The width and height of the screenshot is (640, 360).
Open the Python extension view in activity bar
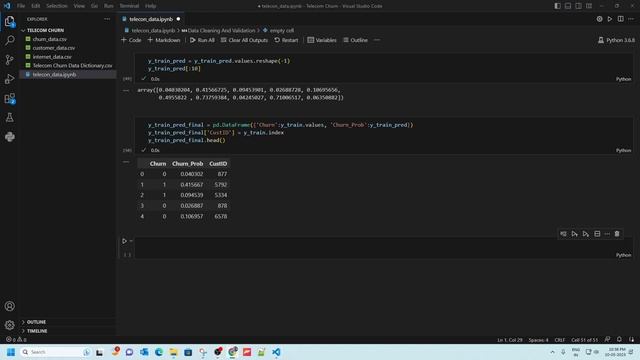pyautogui.click(x=9, y=137)
